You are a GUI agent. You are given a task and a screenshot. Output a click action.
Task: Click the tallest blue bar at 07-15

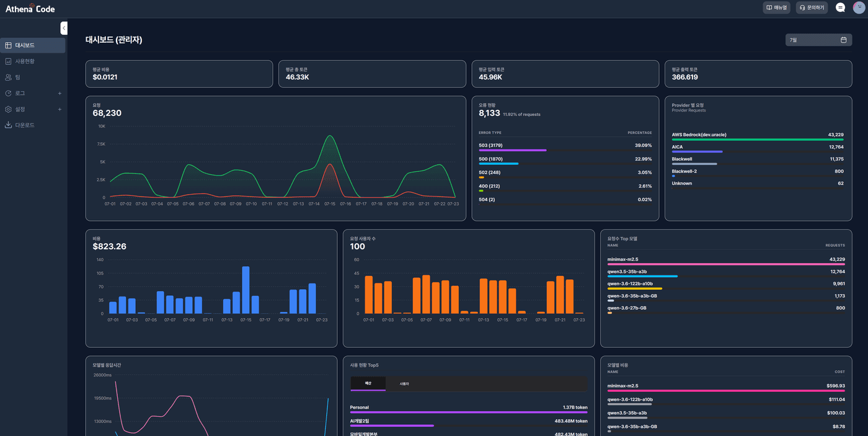coord(246,290)
